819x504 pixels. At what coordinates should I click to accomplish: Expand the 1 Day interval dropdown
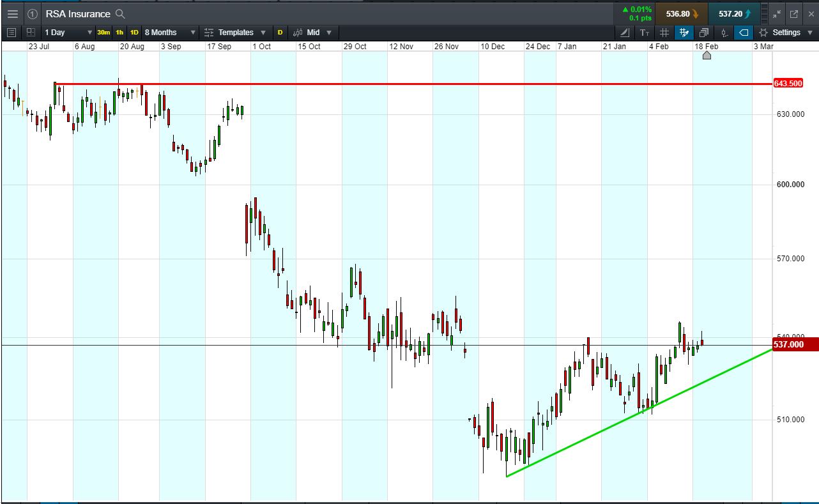68,32
